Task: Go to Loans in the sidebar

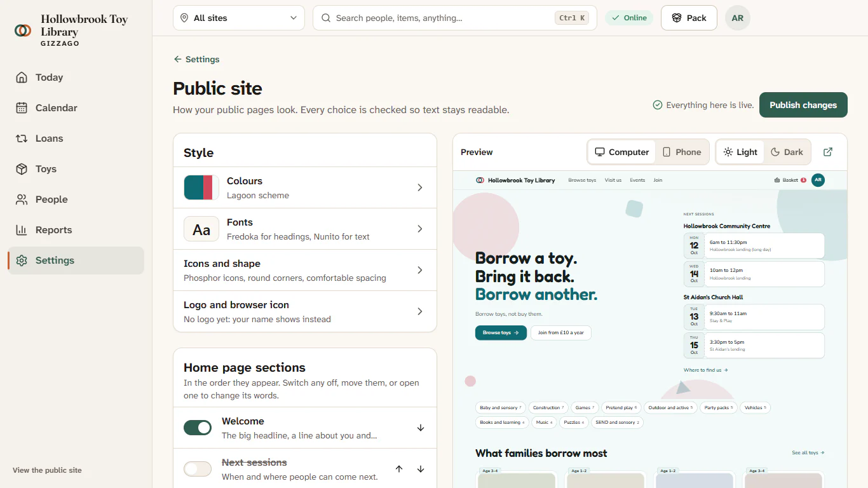Action: 76,139
